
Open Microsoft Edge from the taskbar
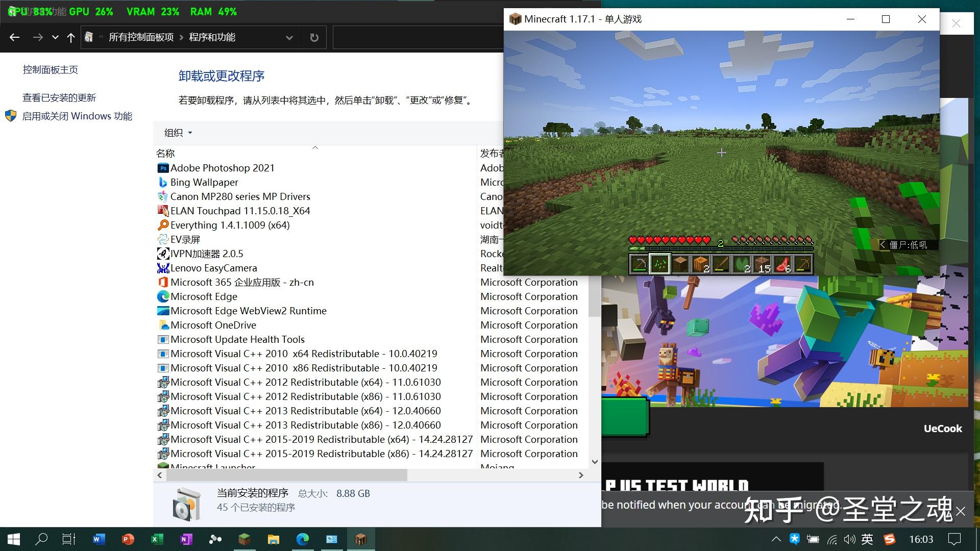pos(303,539)
